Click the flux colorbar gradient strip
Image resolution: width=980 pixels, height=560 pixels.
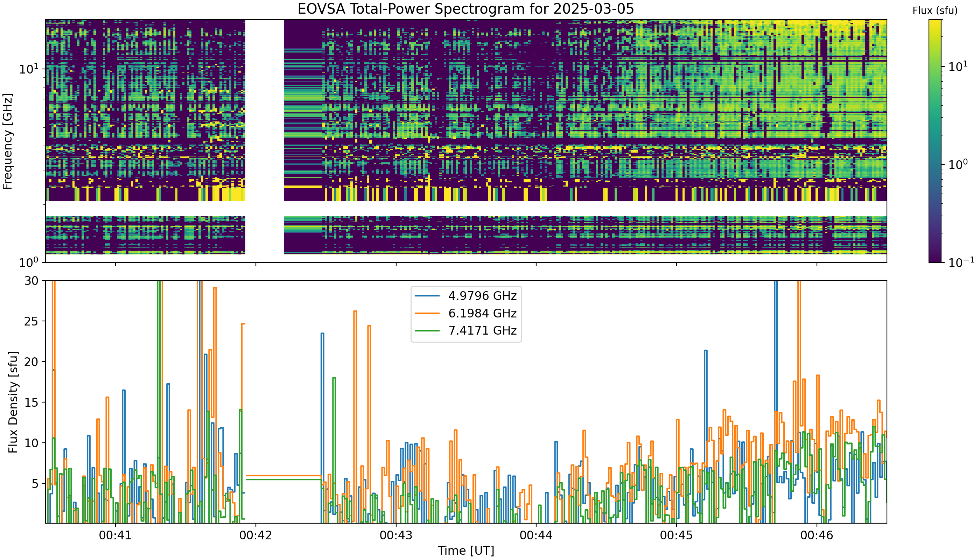pos(935,141)
